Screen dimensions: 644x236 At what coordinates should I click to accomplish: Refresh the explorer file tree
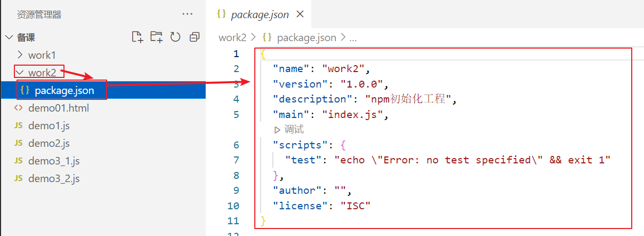175,37
